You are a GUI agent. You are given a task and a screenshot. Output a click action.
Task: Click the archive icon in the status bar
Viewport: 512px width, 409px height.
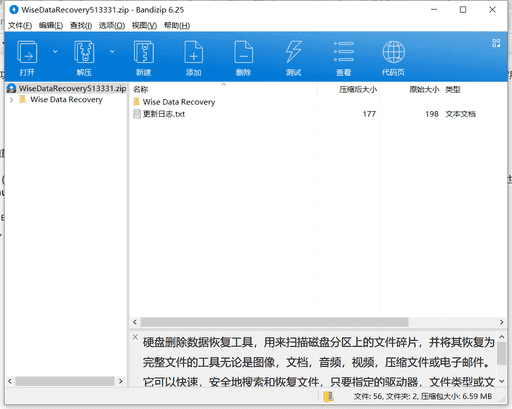pyautogui.click(x=328, y=396)
